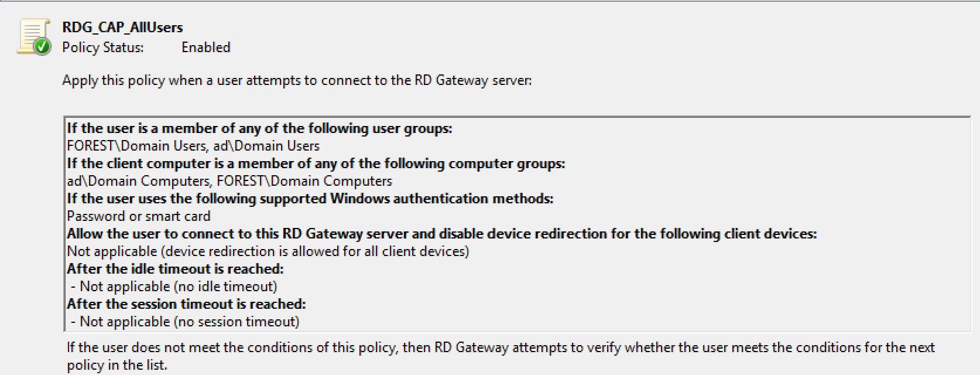Click ad\Domain Computers, FOREST\Domain Computers line
This screenshot has width=980, height=375.
(x=229, y=181)
